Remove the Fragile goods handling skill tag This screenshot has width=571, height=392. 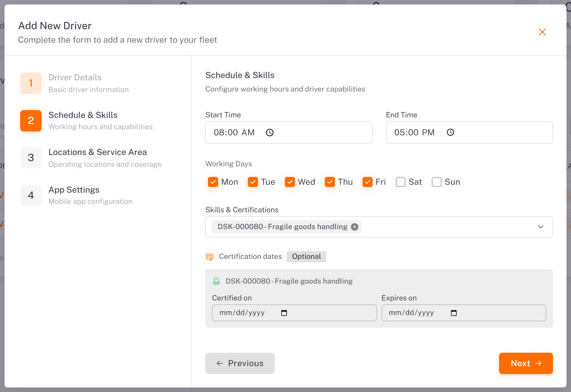(x=355, y=227)
